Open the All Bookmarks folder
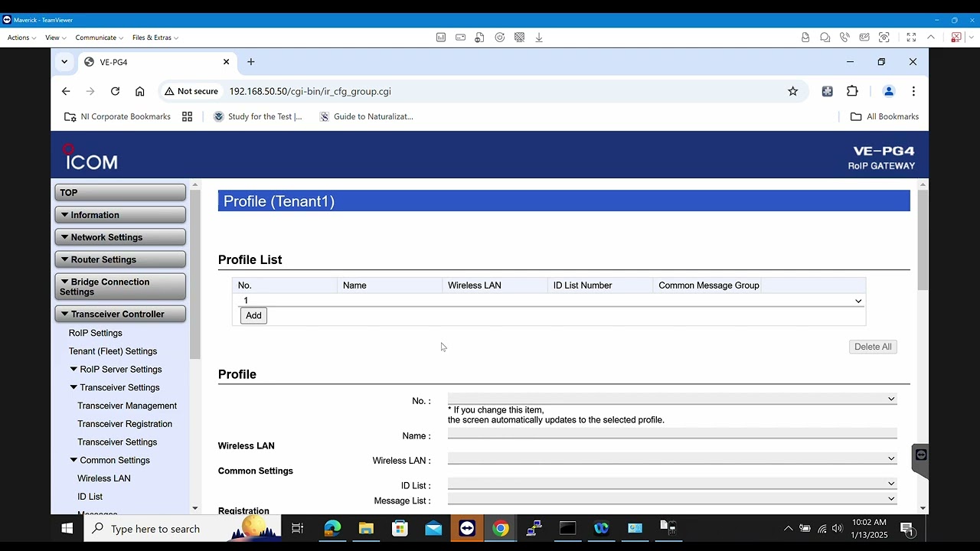980x551 pixels. (884, 116)
